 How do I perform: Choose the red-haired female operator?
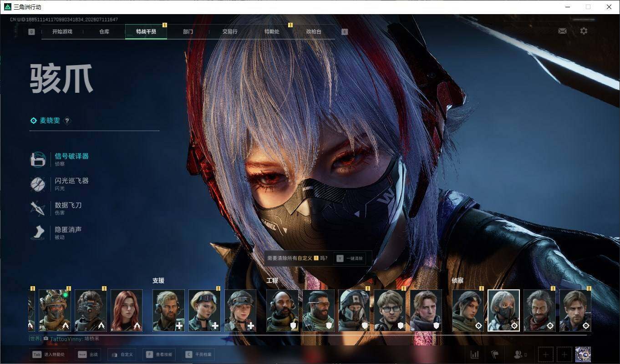coord(127,310)
